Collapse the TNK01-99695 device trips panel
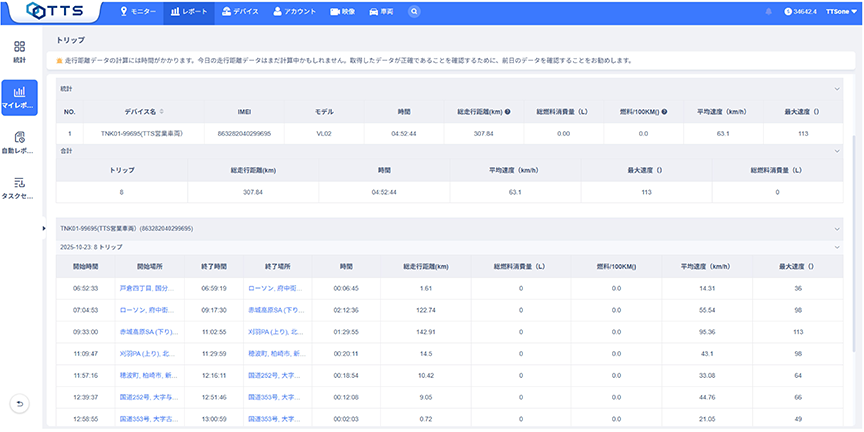The width and height of the screenshot is (864, 432). 838,228
